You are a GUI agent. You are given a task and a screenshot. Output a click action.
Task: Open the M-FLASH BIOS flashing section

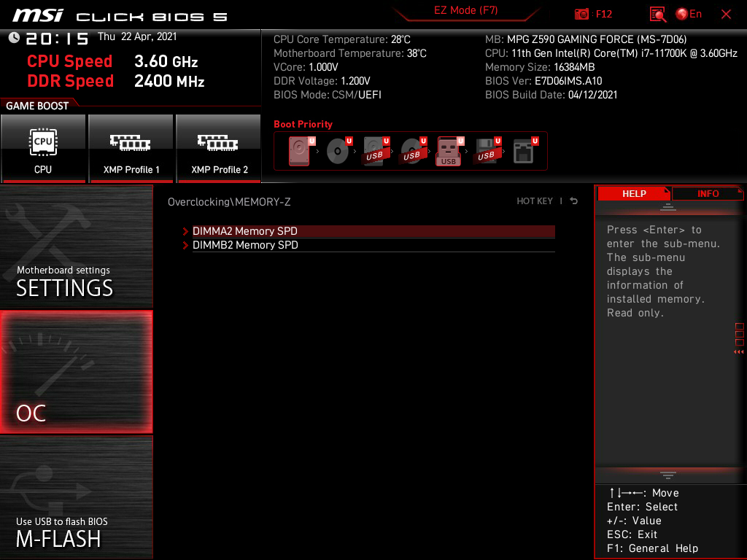(76, 497)
